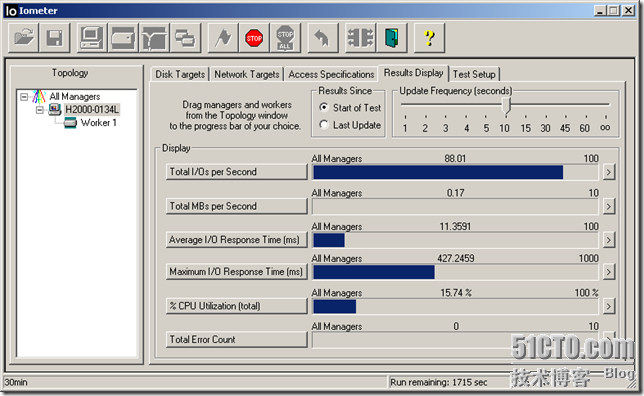Exit Iometer using door icon
The image size is (644, 396).
[392, 38]
